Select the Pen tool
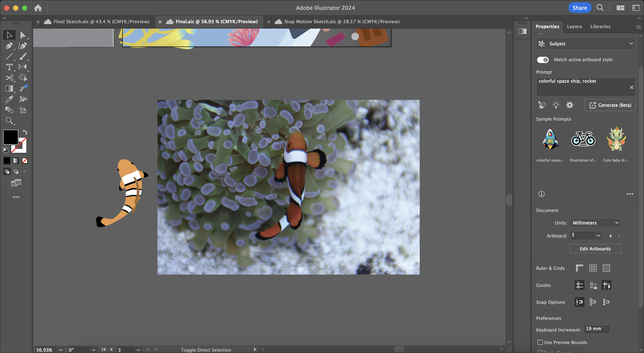 click(9, 46)
